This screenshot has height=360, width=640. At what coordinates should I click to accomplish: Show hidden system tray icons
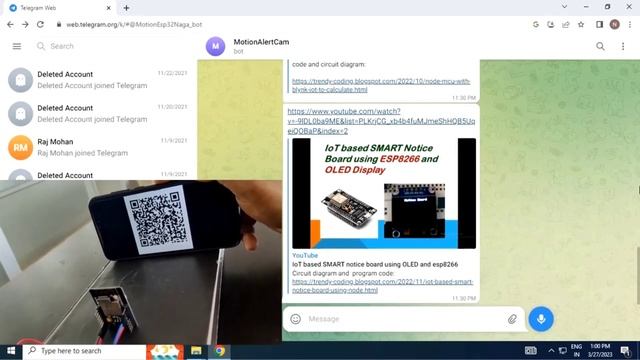tap(551, 351)
